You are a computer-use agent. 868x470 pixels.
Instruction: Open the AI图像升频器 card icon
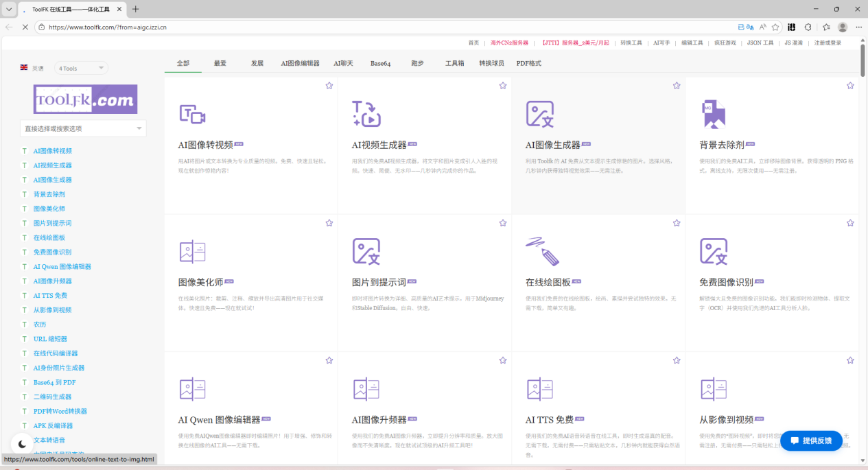point(366,389)
